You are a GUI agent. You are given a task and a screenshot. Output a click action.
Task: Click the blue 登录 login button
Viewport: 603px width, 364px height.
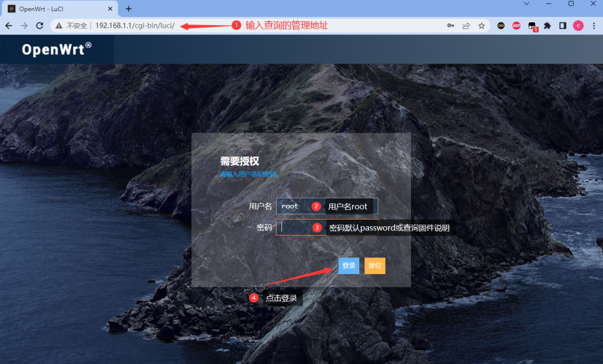pos(349,266)
